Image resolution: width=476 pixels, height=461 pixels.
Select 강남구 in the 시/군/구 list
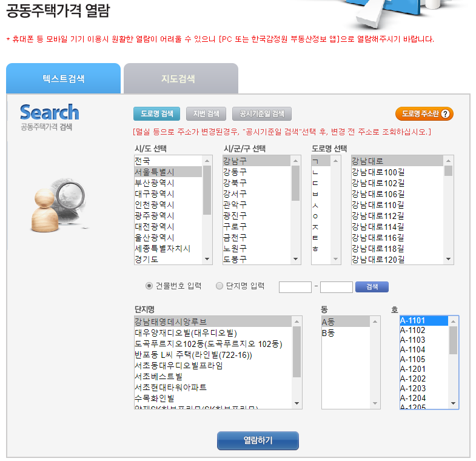point(256,161)
